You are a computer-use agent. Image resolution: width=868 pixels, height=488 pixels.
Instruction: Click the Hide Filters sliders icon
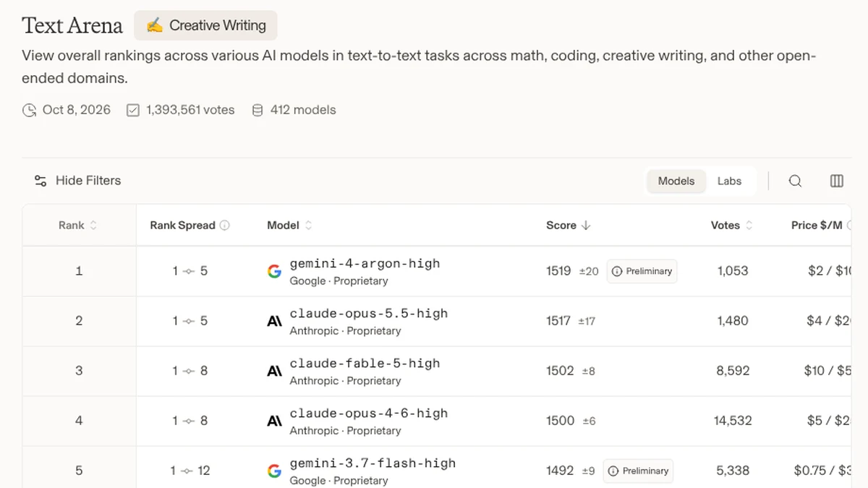pyautogui.click(x=41, y=181)
